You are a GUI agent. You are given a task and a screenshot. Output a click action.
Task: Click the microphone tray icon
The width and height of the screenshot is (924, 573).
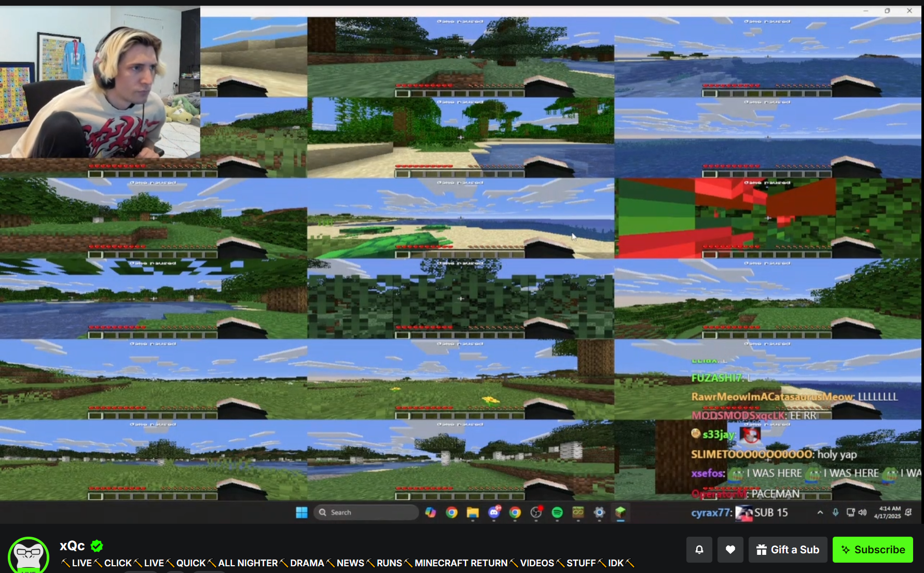click(x=835, y=512)
